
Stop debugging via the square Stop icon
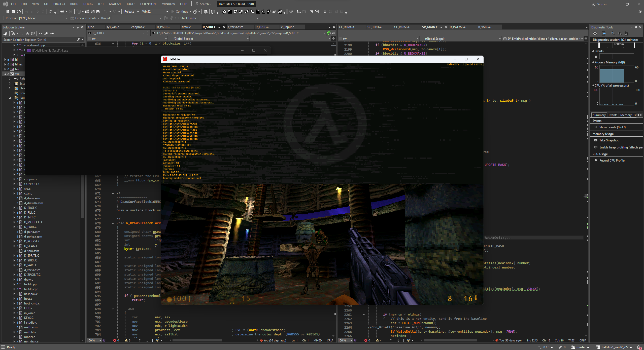[x=13, y=12]
